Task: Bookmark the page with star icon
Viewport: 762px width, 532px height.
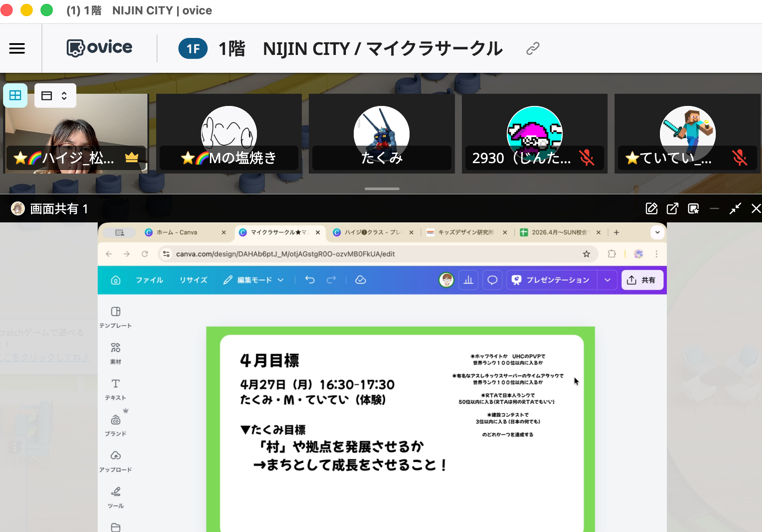Action: (587, 254)
